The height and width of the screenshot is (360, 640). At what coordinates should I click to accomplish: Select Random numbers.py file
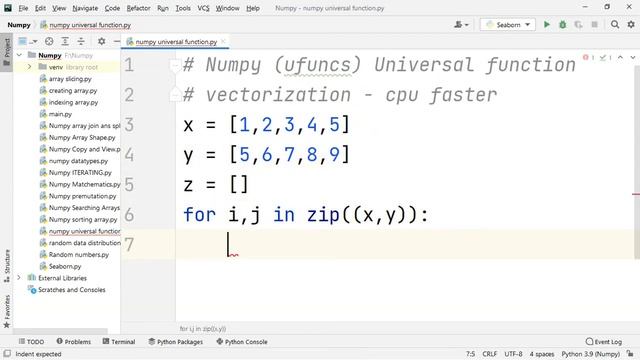79,255
